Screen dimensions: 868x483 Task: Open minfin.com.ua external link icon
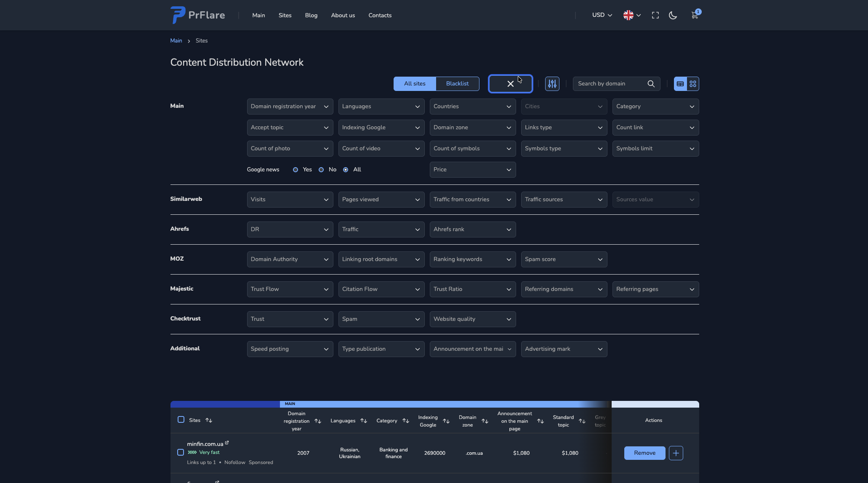click(227, 443)
